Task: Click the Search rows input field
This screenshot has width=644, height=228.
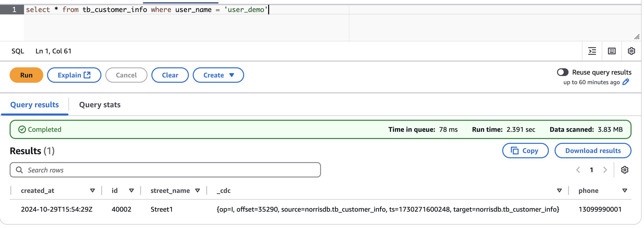Action: pyautogui.click(x=165, y=170)
